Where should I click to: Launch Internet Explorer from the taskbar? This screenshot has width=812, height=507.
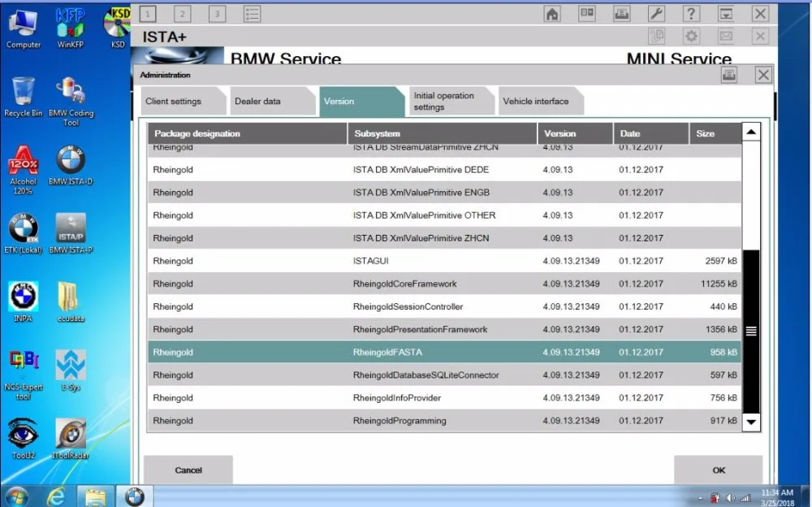[x=56, y=497]
